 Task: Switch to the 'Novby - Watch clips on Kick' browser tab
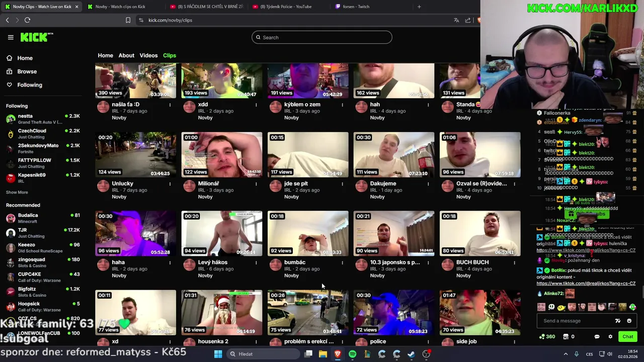click(x=121, y=7)
